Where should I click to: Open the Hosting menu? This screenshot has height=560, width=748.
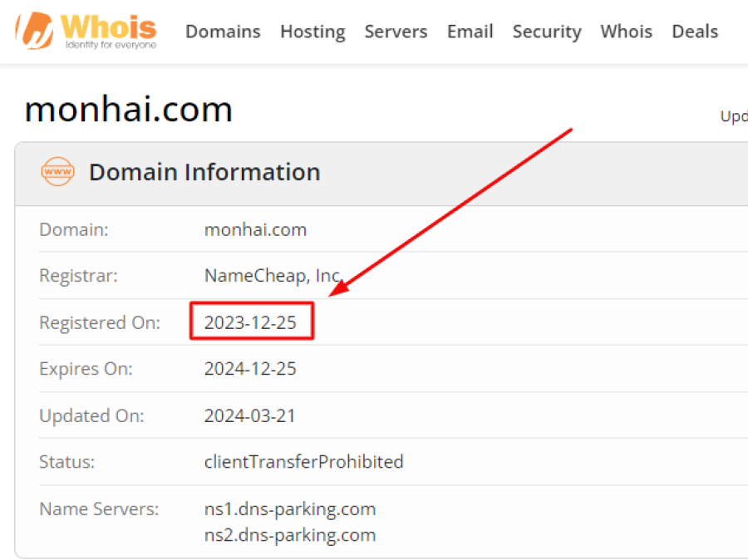point(312,32)
